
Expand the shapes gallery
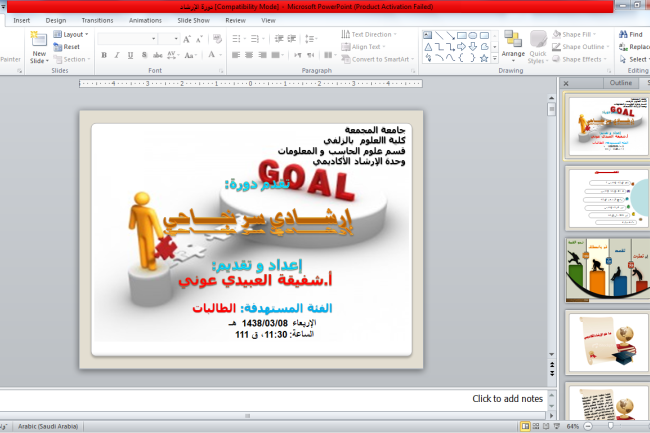coord(495,59)
